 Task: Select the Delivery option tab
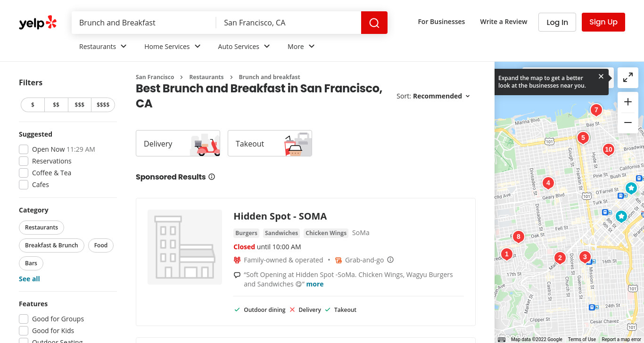pos(178,143)
